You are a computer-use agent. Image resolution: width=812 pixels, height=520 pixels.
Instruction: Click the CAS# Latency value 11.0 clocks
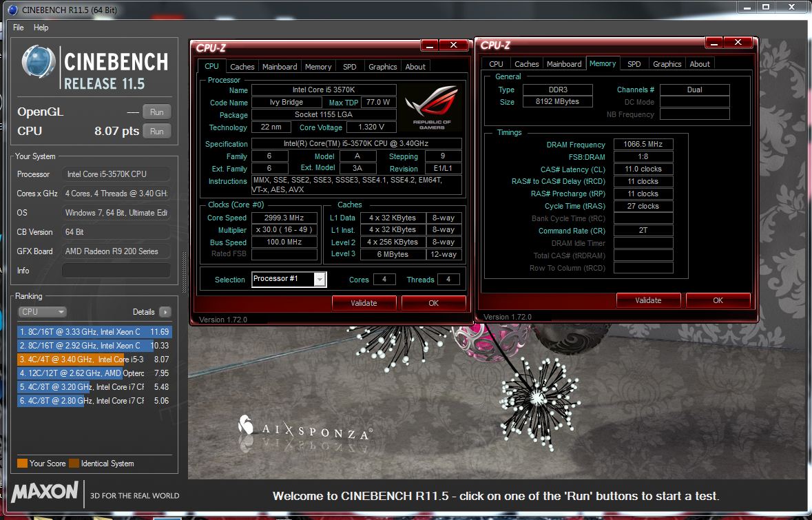tap(643, 169)
